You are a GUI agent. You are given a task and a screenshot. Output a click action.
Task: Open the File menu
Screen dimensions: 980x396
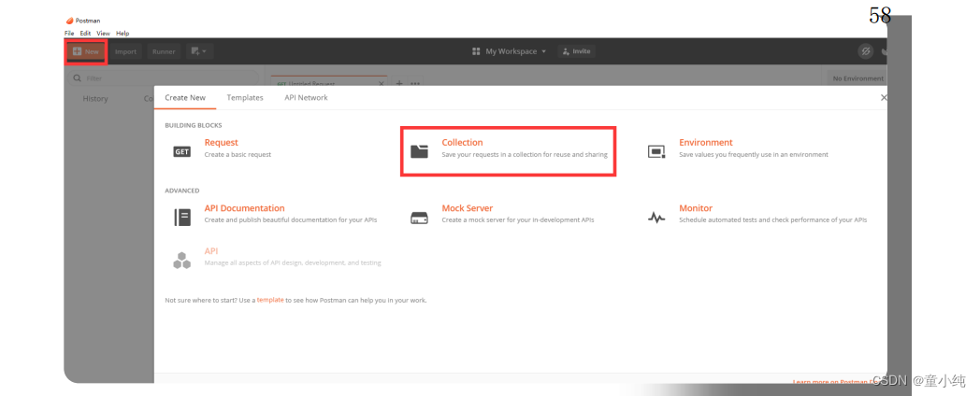point(69,33)
